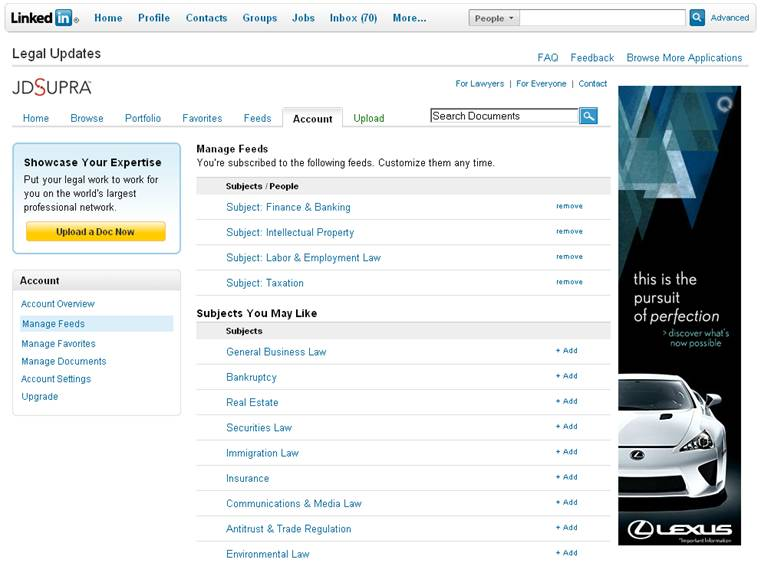This screenshot has width=761, height=563.
Task: Click the Upgrade link
Action: (x=39, y=397)
